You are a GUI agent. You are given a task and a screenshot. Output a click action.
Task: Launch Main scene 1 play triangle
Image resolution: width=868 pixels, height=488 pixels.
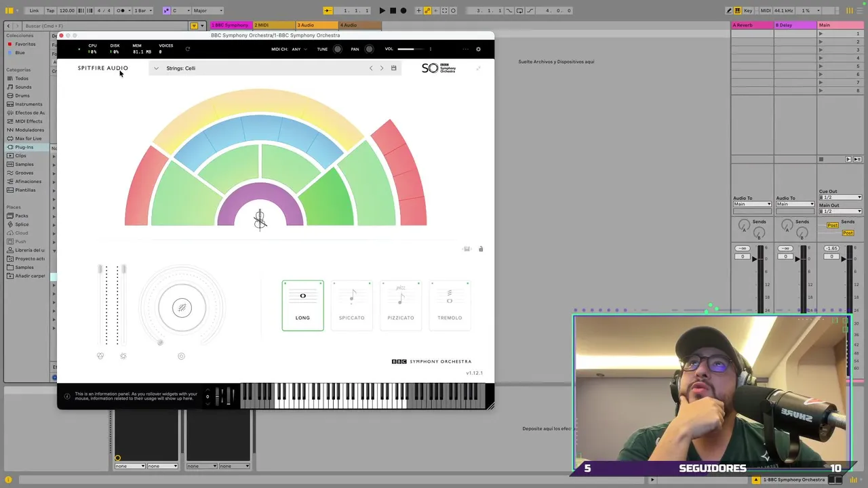pyautogui.click(x=821, y=34)
